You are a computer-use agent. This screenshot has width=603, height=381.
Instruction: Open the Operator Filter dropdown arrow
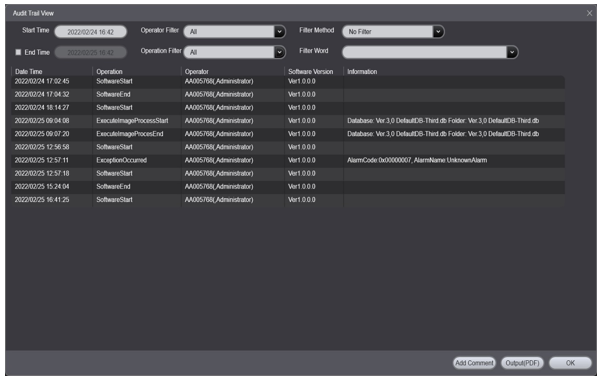pyautogui.click(x=280, y=32)
